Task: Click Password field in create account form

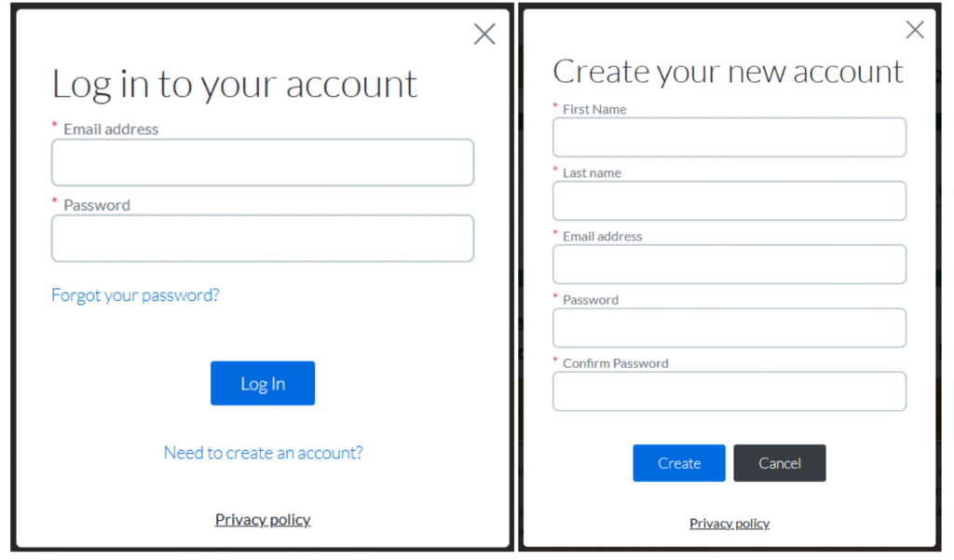Action: [x=729, y=328]
